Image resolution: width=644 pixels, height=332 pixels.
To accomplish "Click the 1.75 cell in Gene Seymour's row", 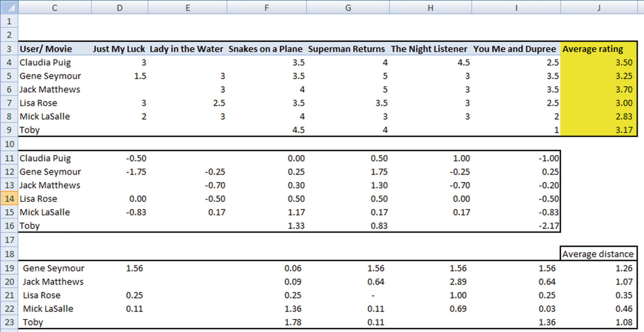I will coord(379,172).
